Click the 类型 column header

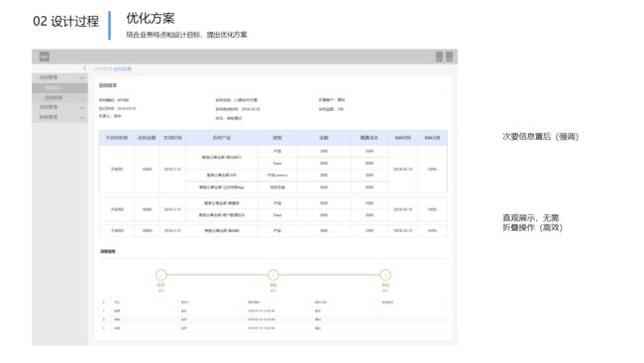pyautogui.click(x=277, y=138)
